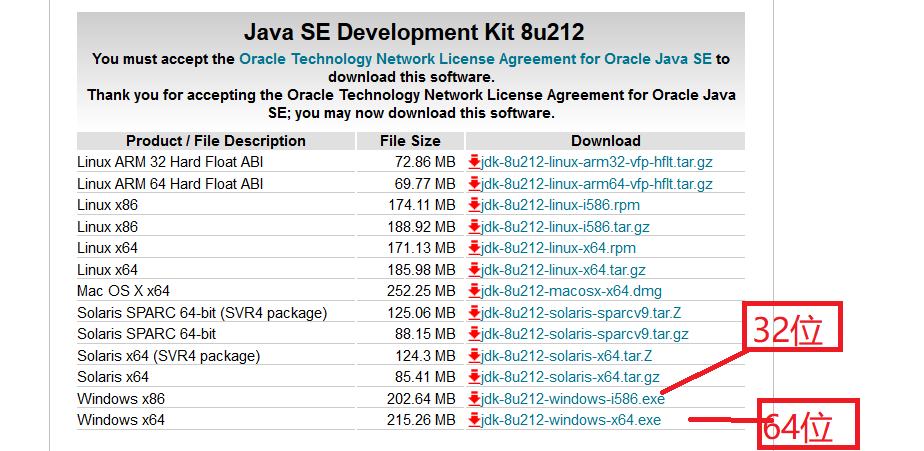This screenshot has height=451, width=924.
Task: Click download arrow icon for jdk-8u212-solaris-sparcv9.tar.gz
Action: tap(474, 334)
